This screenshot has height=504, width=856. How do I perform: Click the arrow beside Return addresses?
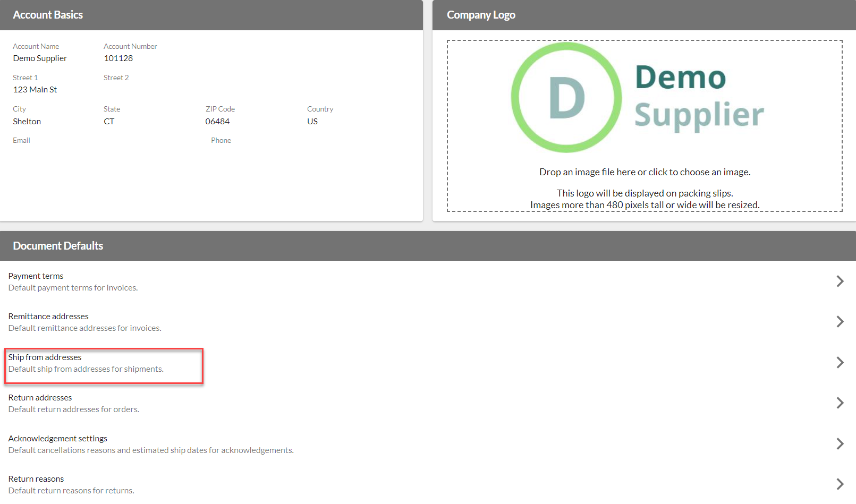(840, 403)
